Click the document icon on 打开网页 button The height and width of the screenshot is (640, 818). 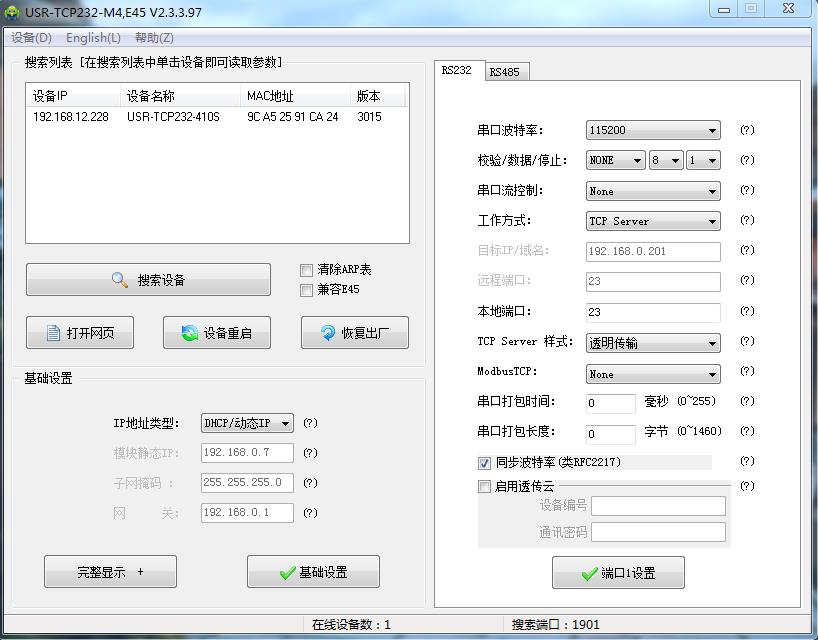[x=53, y=333]
